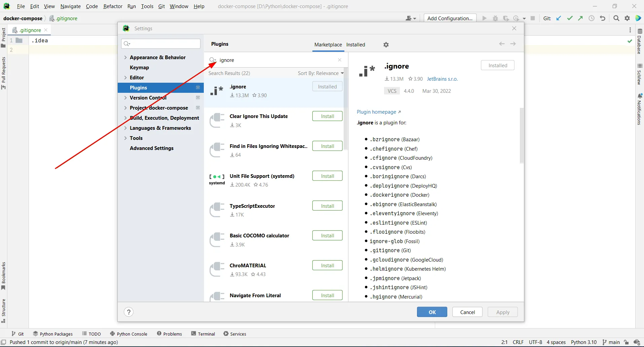Open the editor tabs three-dot menu
The height and width of the screenshot is (347, 644).
pyautogui.click(x=630, y=30)
